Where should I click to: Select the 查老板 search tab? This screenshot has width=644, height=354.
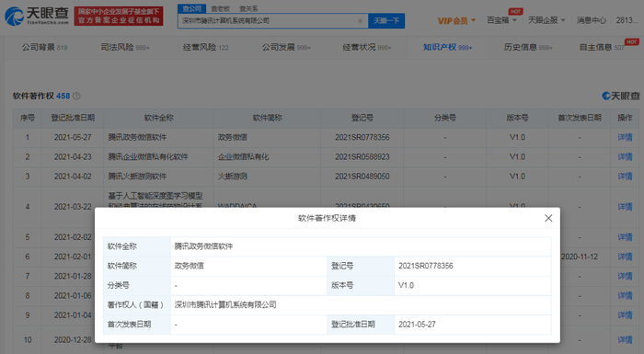tap(220, 8)
